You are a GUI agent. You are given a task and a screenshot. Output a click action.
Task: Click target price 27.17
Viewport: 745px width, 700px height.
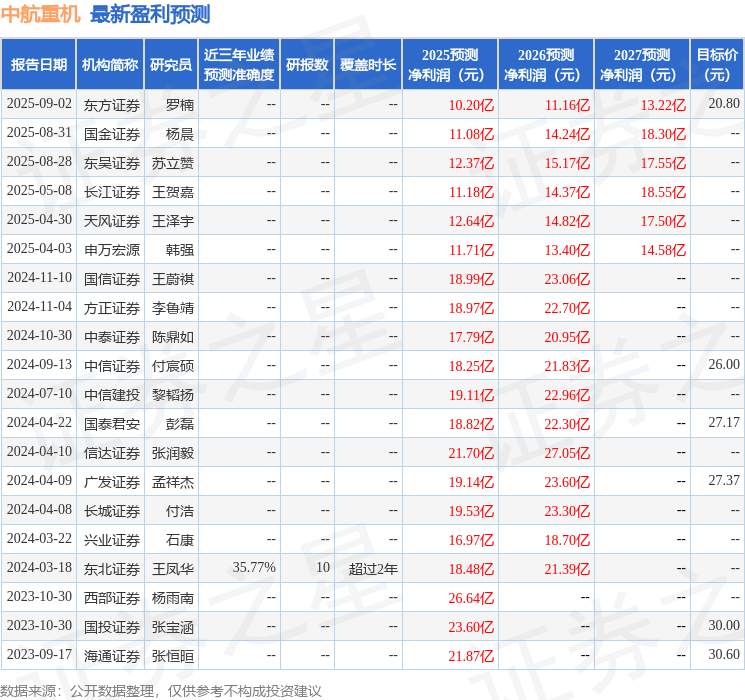724,422
